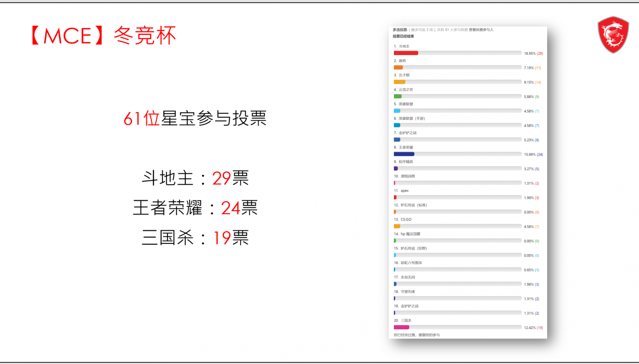The height and width of the screenshot is (364, 639).
Task: Click poll option 16. 彩虹六号围攻 label
Action: (x=408, y=263)
